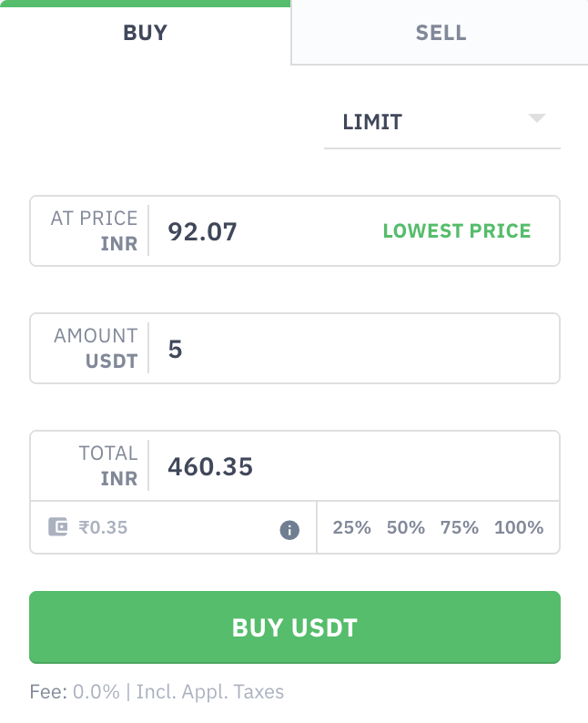
Task: Click the wallet balance icon
Action: tap(58, 526)
